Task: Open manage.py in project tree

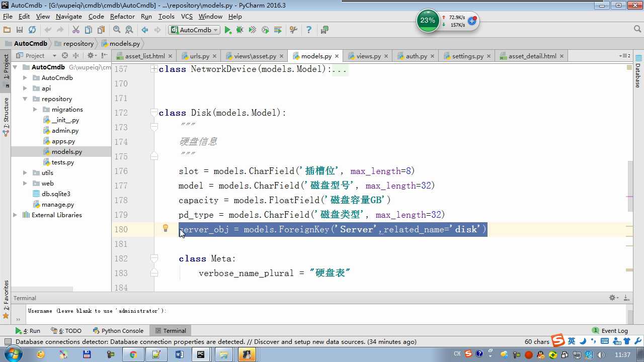Action: [x=57, y=205]
